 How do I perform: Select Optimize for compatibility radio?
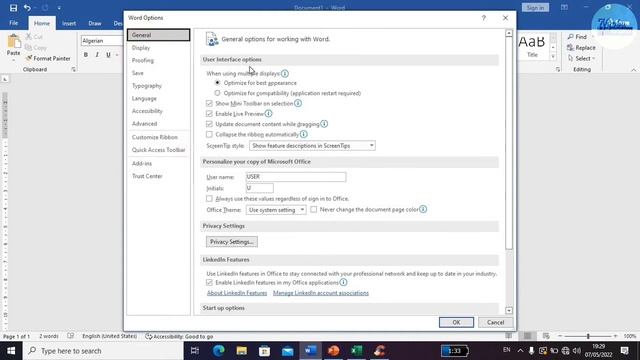pos(217,93)
